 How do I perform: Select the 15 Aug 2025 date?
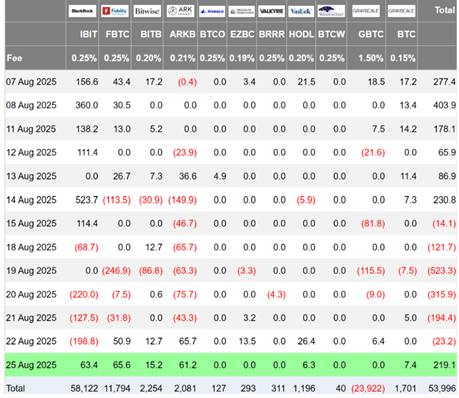click(31, 223)
